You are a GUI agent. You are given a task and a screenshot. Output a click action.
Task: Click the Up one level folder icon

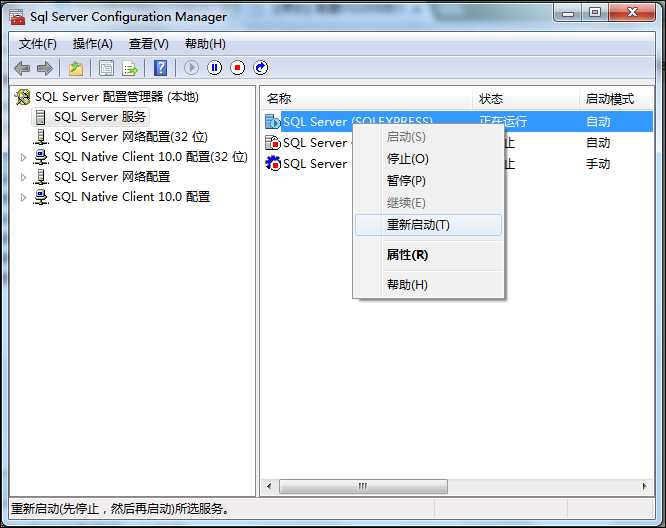[76, 68]
